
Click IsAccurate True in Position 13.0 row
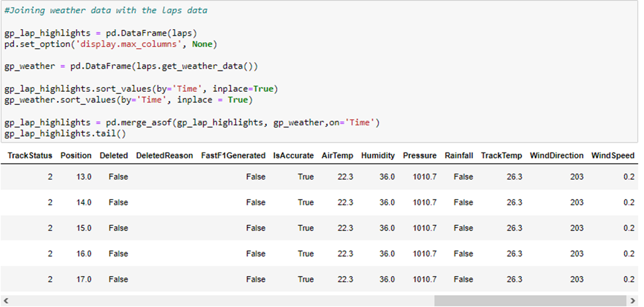coord(306,177)
